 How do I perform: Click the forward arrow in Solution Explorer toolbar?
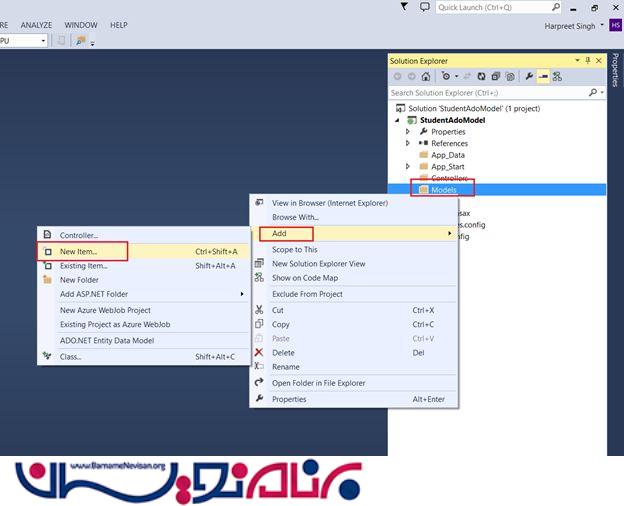(411, 76)
